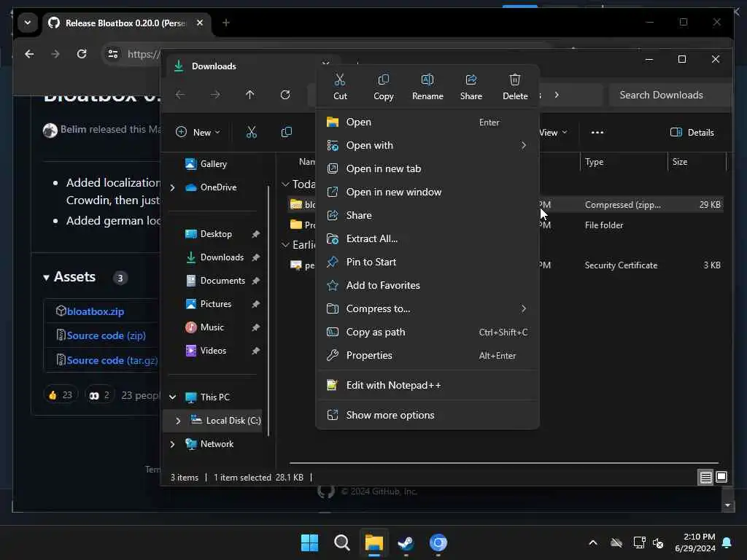
Task: Click the Search Downloads field
Action: click(x=671, y=95)
